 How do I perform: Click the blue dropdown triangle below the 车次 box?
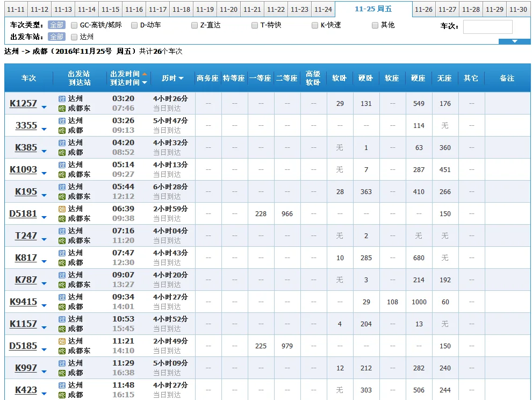click(x=514, y=40)
